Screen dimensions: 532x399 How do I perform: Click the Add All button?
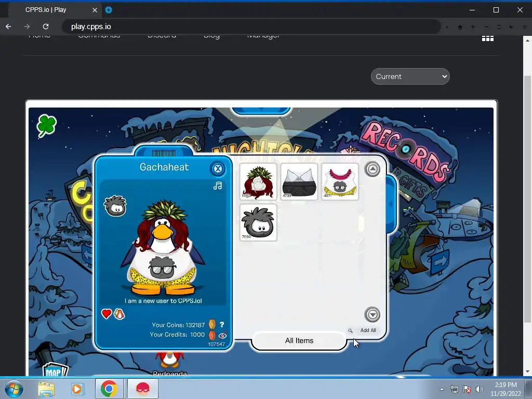[368, 330]
